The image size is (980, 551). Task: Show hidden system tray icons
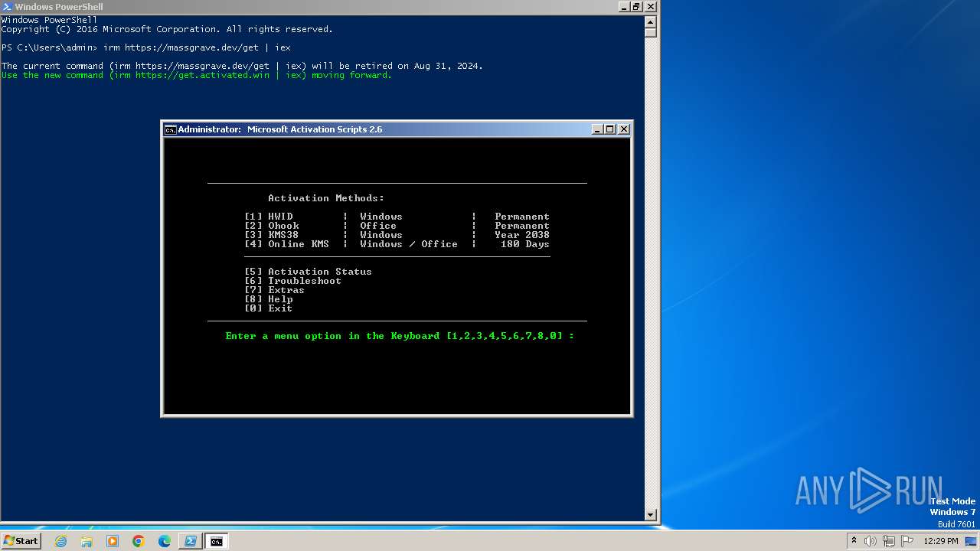pyautogui.click(x=854, y=541)
